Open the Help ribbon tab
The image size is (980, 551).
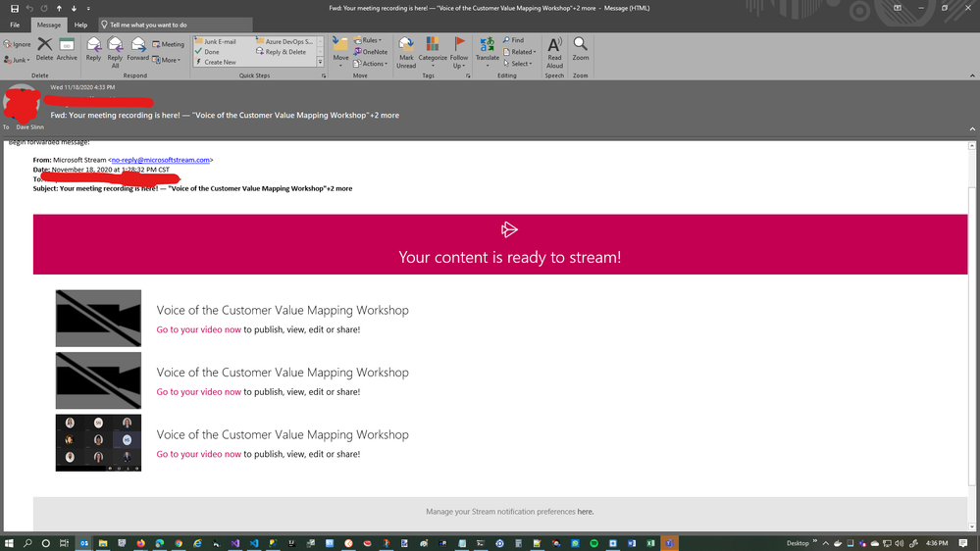[80, 25]
